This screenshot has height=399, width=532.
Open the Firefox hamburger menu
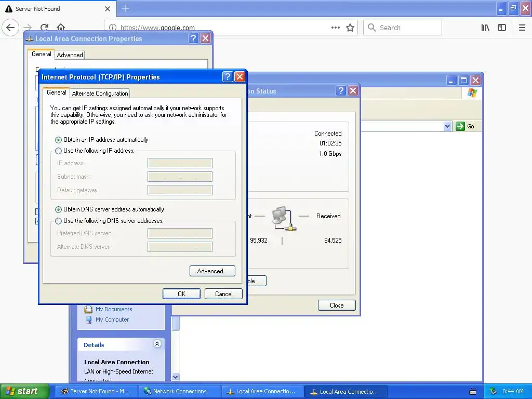point(522,28)
